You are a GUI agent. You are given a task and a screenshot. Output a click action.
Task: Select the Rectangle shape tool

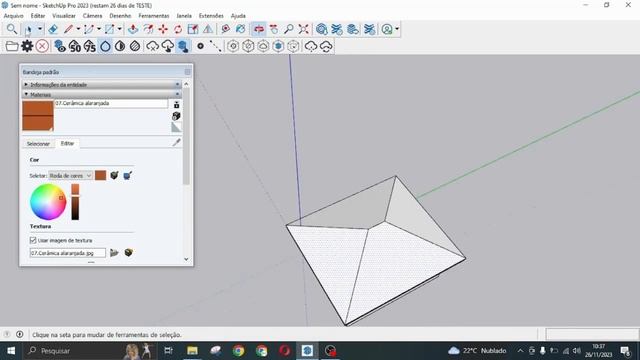[109, 29]
